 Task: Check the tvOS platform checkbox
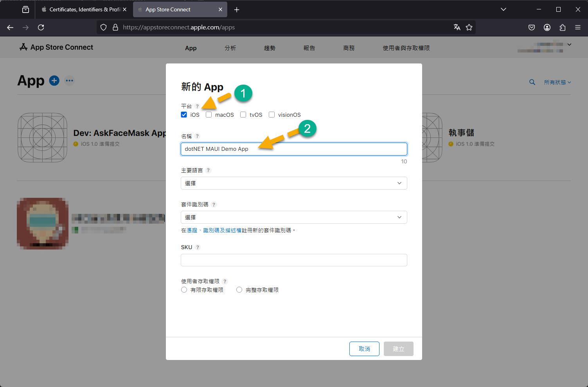243,115
